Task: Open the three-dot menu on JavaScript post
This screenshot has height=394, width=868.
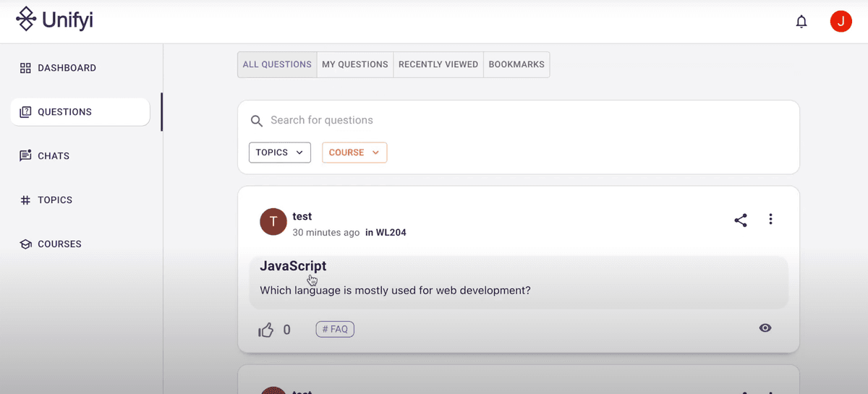Action: [x=771, y=219]
